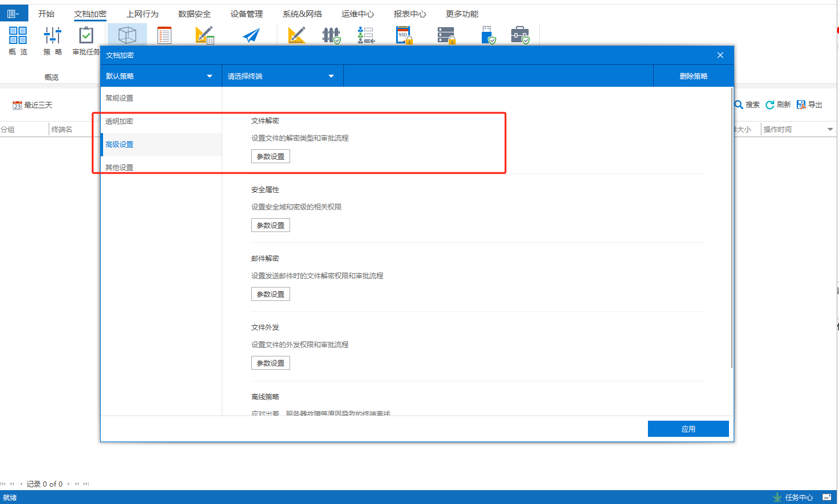Screen dimensions: 839x504
Task: Click the briefcase shield icon in ribbon
Action: (x=520, y=36)
